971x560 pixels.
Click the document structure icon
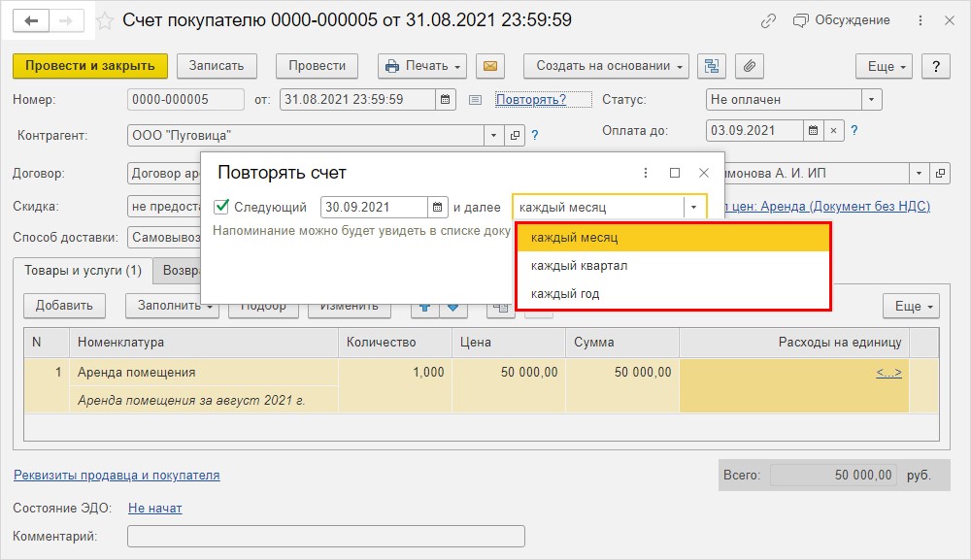[713, 66]
